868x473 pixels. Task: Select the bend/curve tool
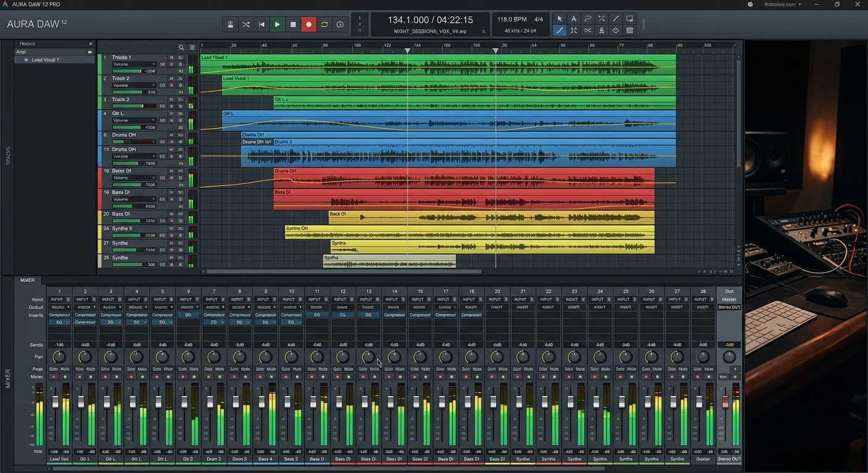pos(588,18)
